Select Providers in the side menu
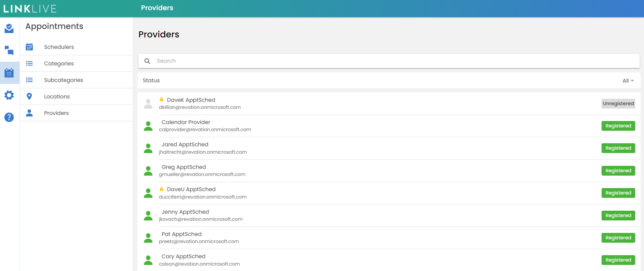 click(x=56, y=113)
